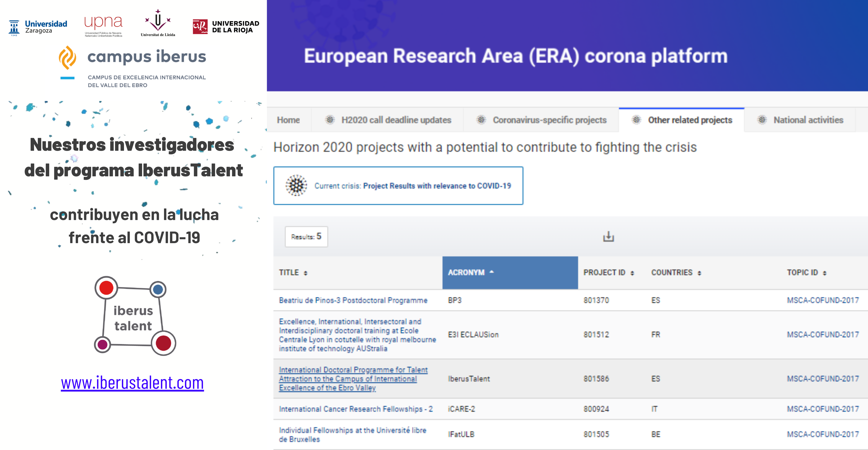Click the BE country cell
868x450 pixels.
(x=655, y=435)
